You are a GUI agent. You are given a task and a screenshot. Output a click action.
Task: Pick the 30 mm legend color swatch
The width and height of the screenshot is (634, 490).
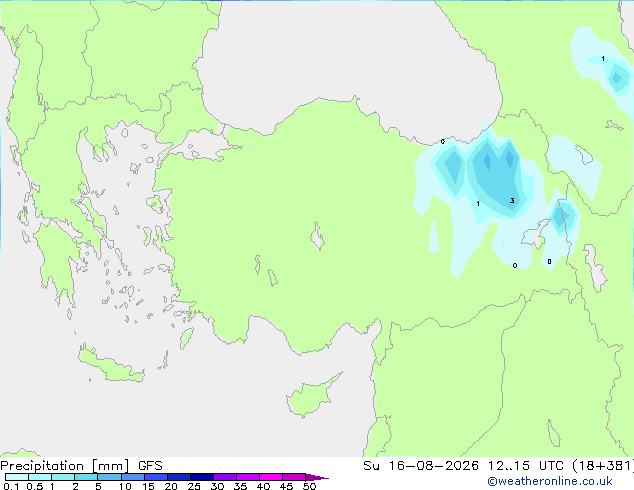225,477
